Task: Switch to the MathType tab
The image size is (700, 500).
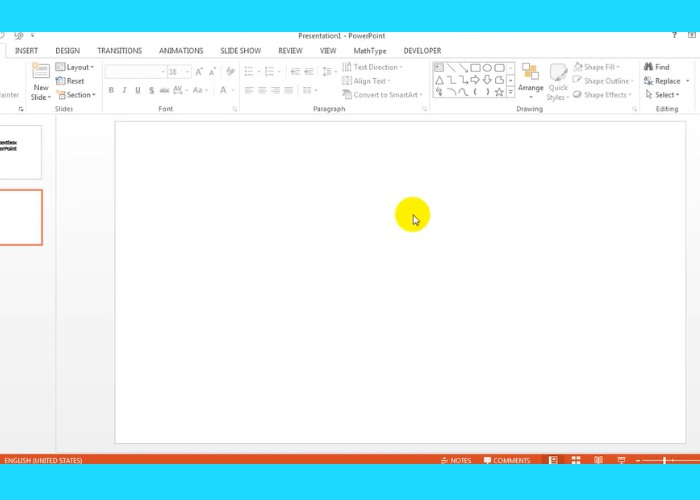Action: click(369, 50)
